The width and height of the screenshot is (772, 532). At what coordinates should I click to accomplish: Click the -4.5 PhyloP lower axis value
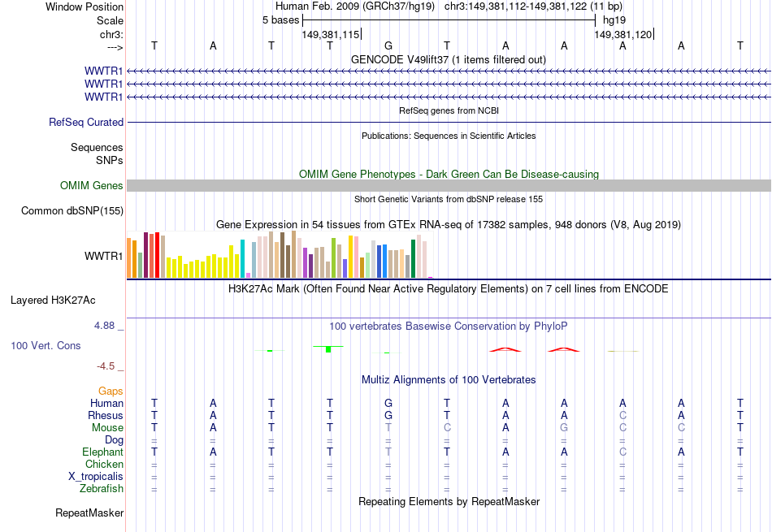pyautogui.click(x=106, y=366)
